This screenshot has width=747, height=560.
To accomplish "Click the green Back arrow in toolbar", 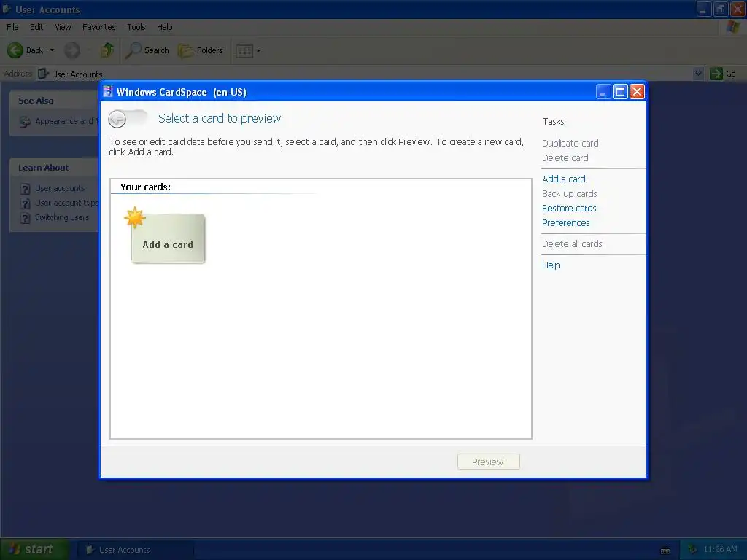I will 15,50.
